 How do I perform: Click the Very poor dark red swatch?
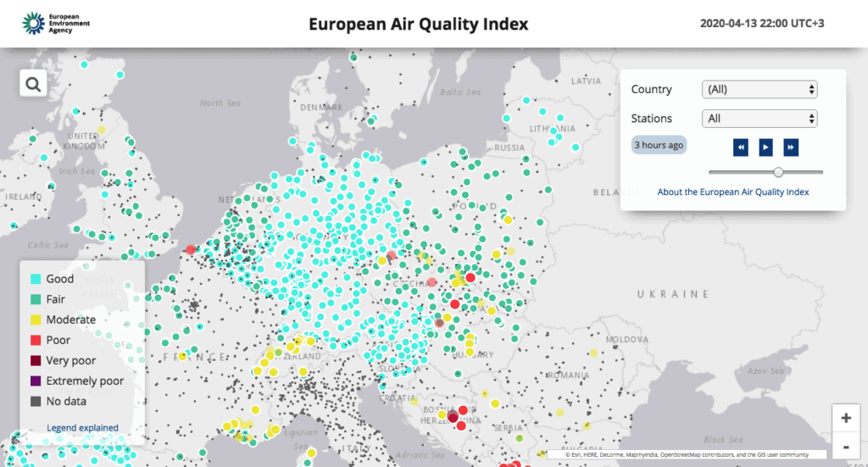(x=36, y=361)
